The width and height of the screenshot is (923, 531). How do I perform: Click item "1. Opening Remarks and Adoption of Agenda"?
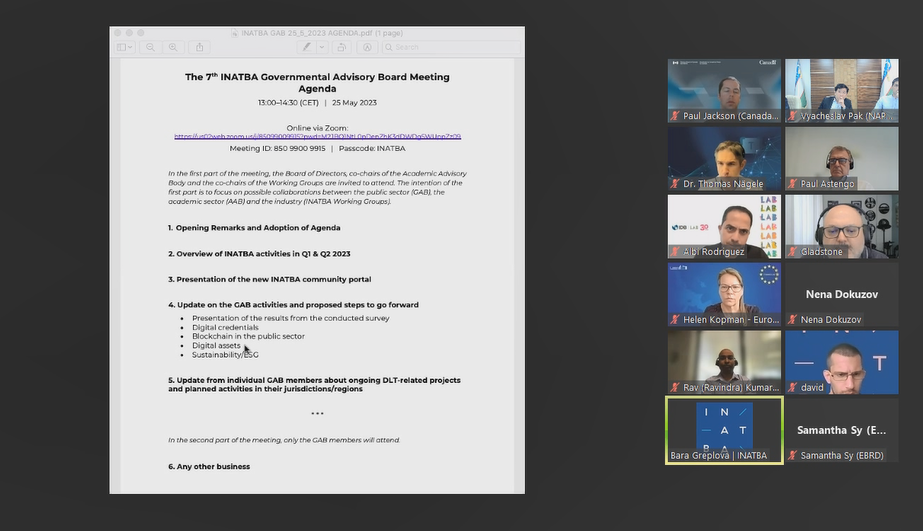(x=254, y=228)
